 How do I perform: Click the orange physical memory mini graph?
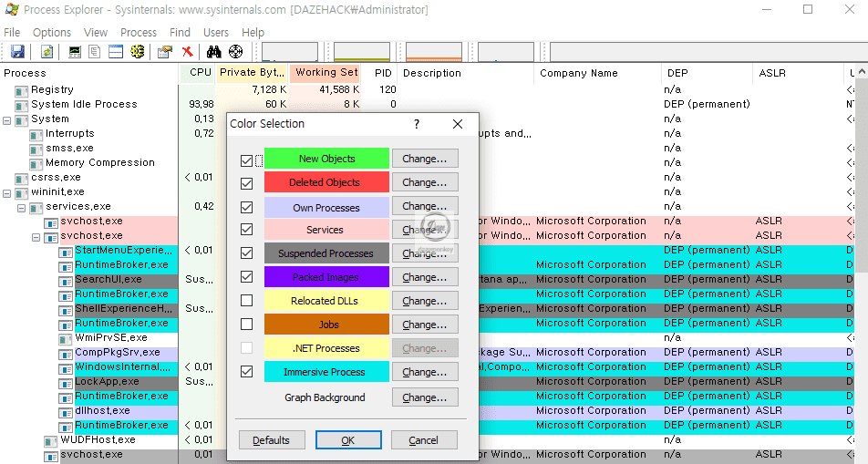[434, 51]
